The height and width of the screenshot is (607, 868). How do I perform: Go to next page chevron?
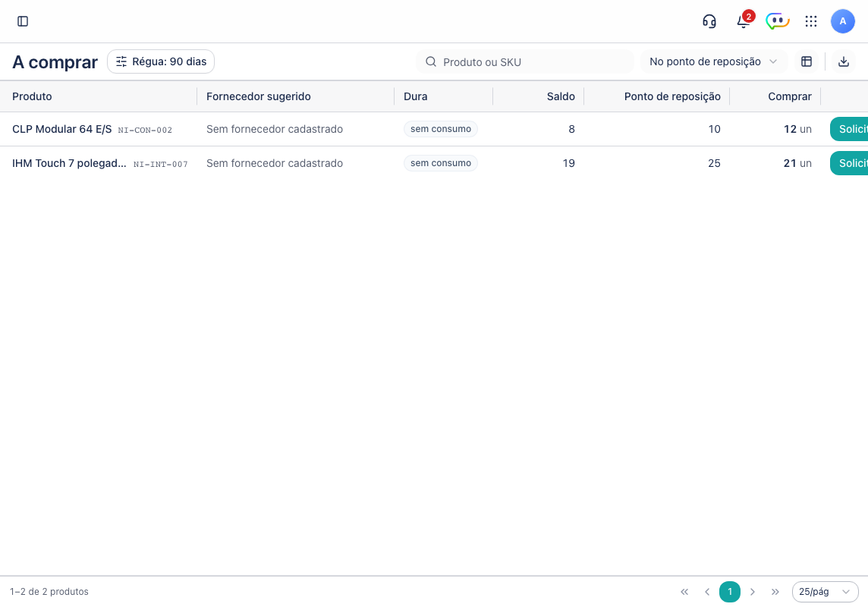point(753,592)
